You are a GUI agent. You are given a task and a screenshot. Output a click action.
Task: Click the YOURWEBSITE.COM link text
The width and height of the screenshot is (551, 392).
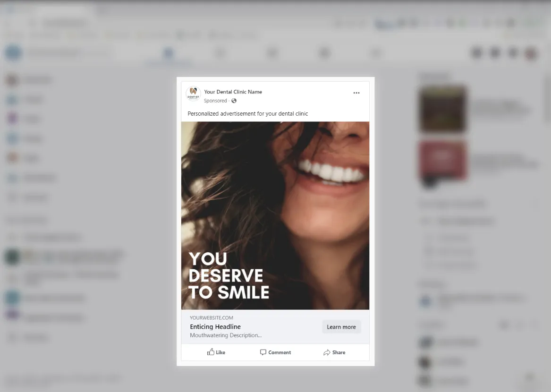(x=212, y=318)
